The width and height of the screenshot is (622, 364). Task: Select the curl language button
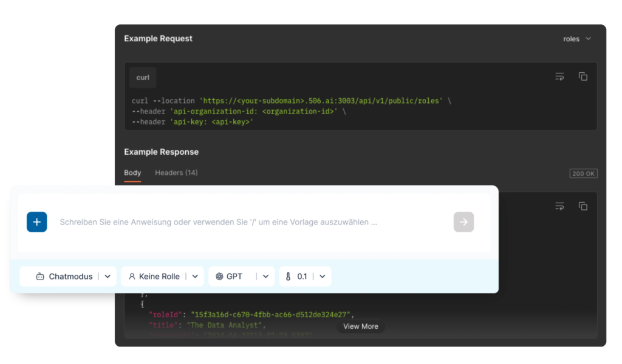click(143, 78)
